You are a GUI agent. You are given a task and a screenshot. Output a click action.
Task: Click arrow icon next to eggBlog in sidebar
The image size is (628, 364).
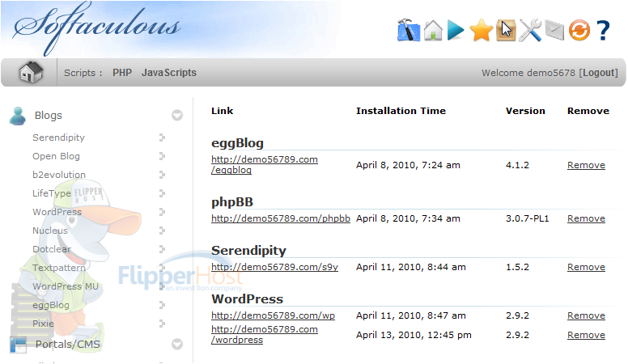(162, 305)
